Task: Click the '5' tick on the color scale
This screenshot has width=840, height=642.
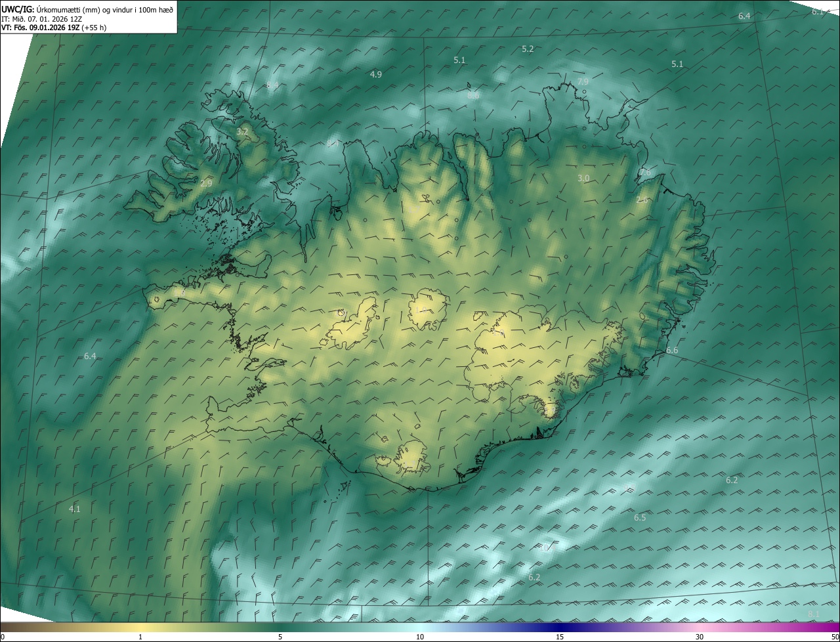Action: [x=280, y=637]
